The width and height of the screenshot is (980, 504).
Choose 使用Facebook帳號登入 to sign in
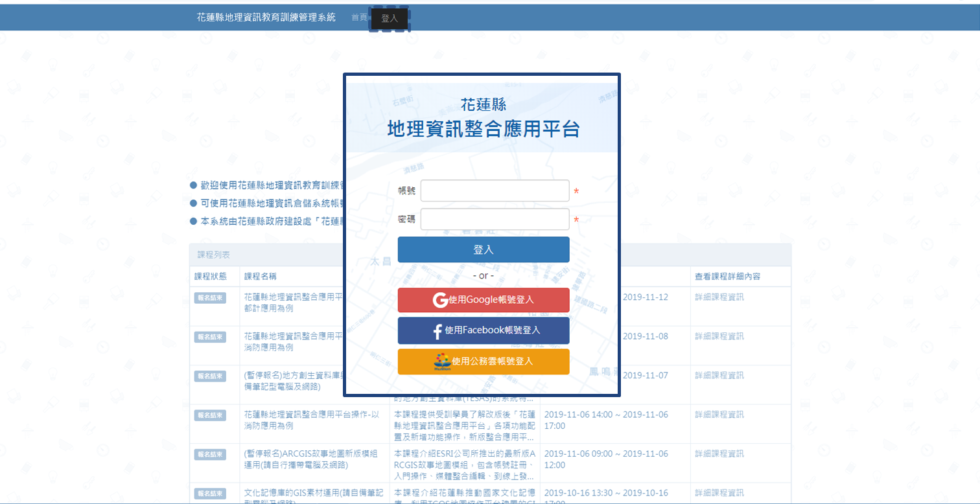pyautogui.click(x=484, y=330)
